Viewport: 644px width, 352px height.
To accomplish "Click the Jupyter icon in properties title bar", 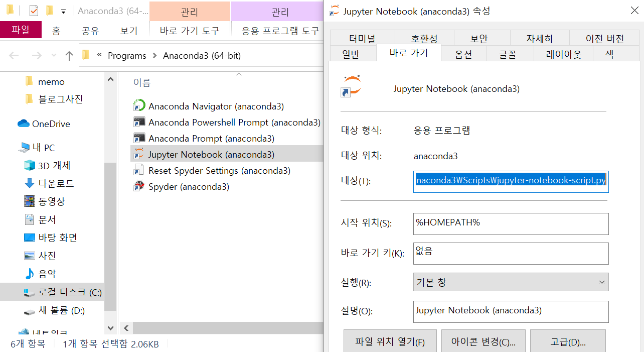I will click(334, 11).
